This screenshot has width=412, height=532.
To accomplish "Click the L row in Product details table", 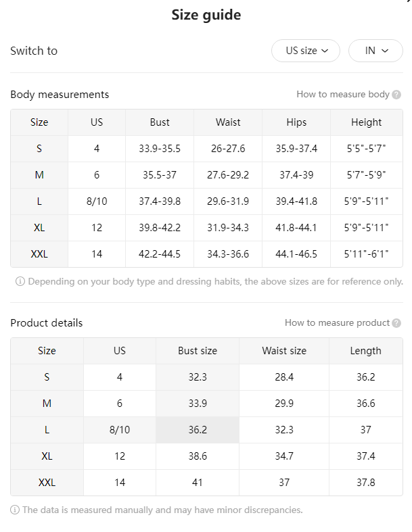I will [206, 430].
